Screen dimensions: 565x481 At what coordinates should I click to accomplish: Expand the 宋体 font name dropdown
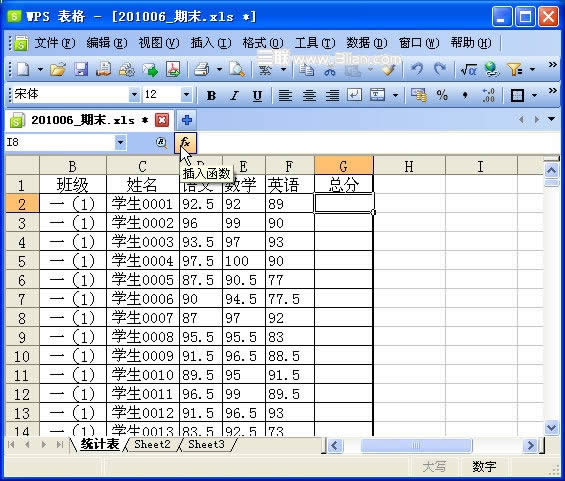(x=134, y=95)
